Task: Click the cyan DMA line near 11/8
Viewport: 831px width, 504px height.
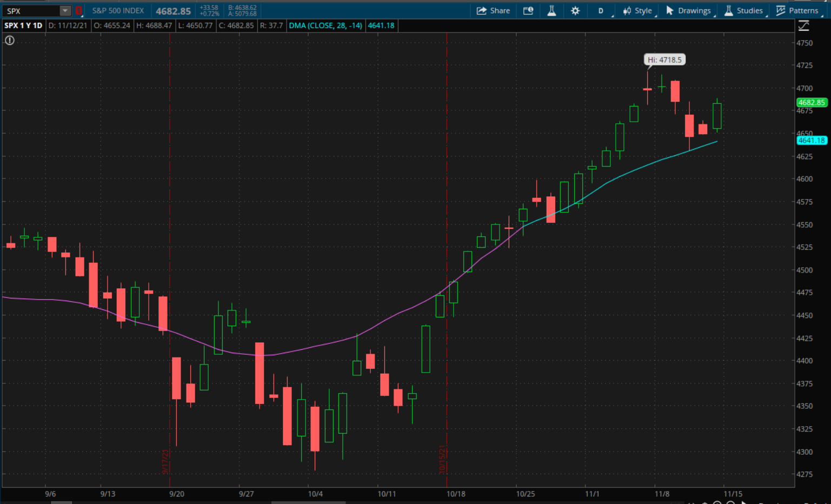Action: [662, 159]
